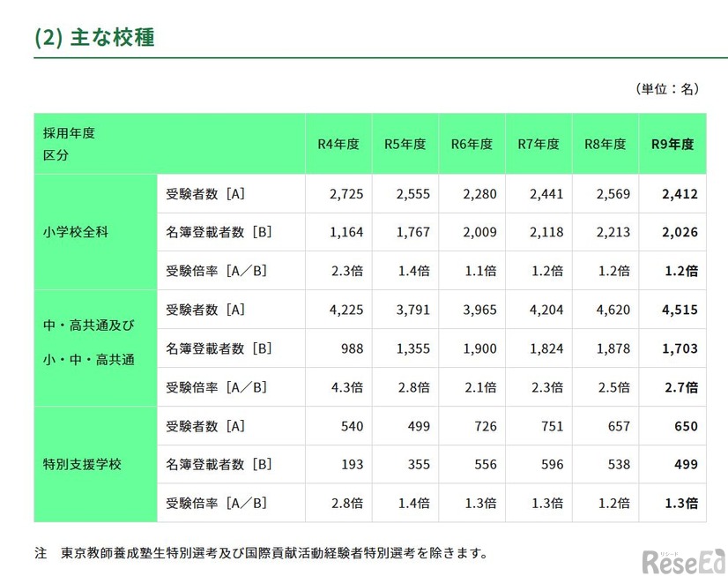Select the "採用年度" header text

pyautogui.click(x=69, y=133)
